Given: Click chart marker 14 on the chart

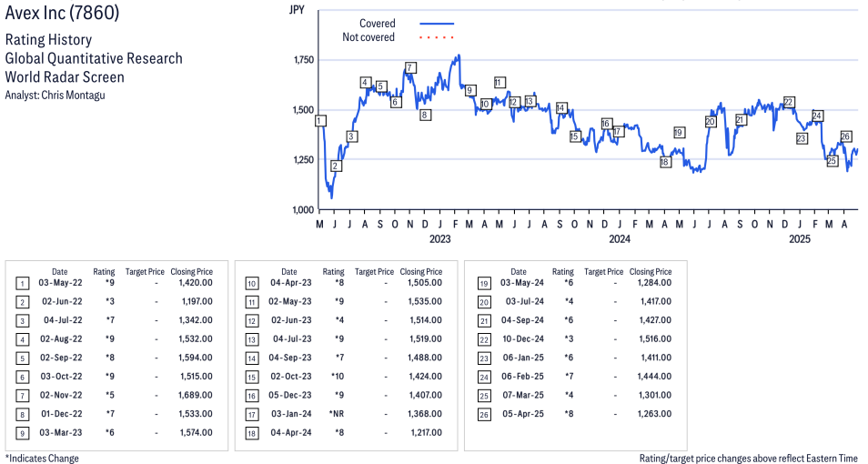Looking at the screenshot, I should pyautogui.click(x=560, y=108).
